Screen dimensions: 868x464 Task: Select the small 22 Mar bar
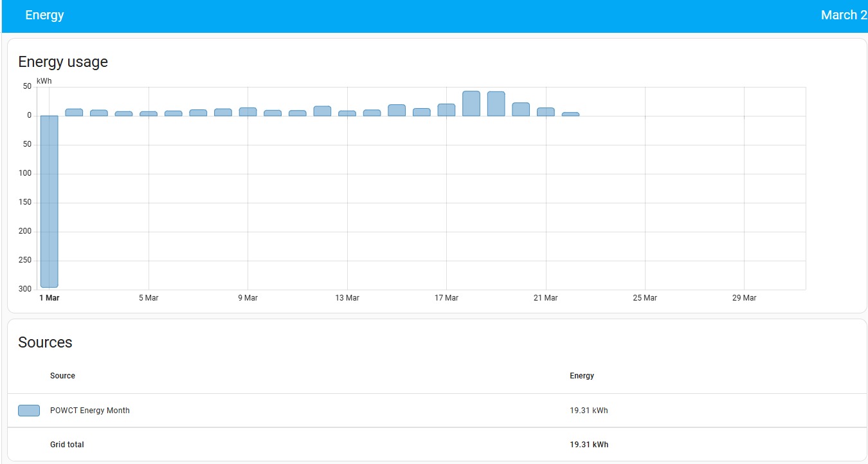(x=570, y=114)
